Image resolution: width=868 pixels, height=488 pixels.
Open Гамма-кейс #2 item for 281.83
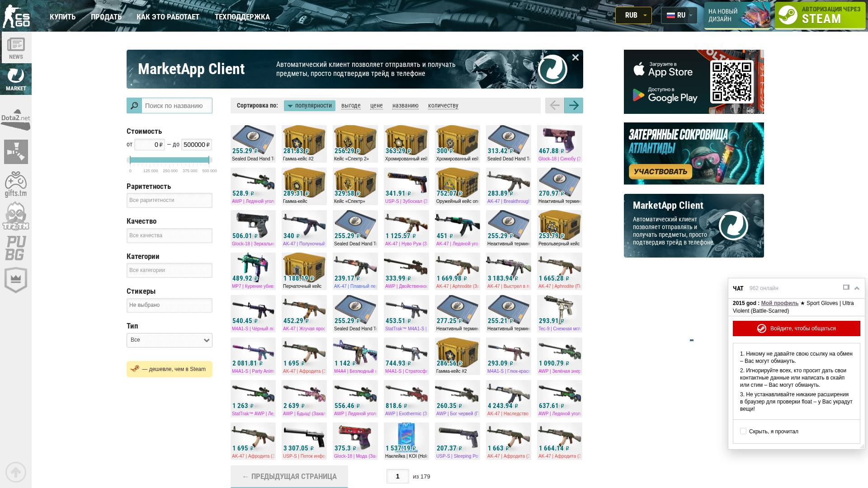point(304,144)
